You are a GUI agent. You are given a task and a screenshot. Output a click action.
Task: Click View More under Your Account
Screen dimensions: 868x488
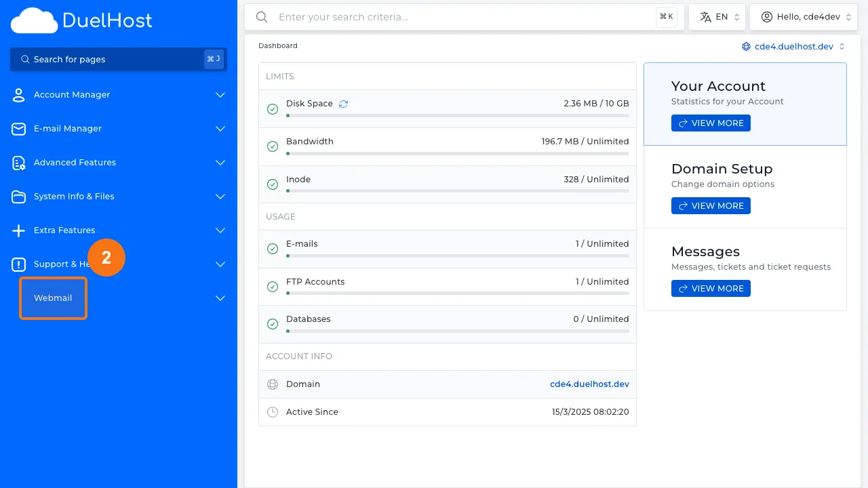[x=711, y=123]
